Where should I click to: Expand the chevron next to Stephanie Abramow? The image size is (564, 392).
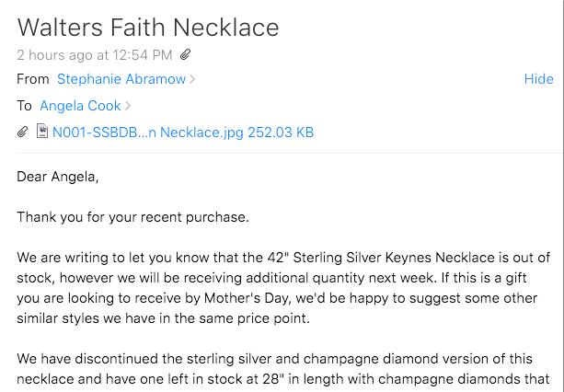click(192, 79)
